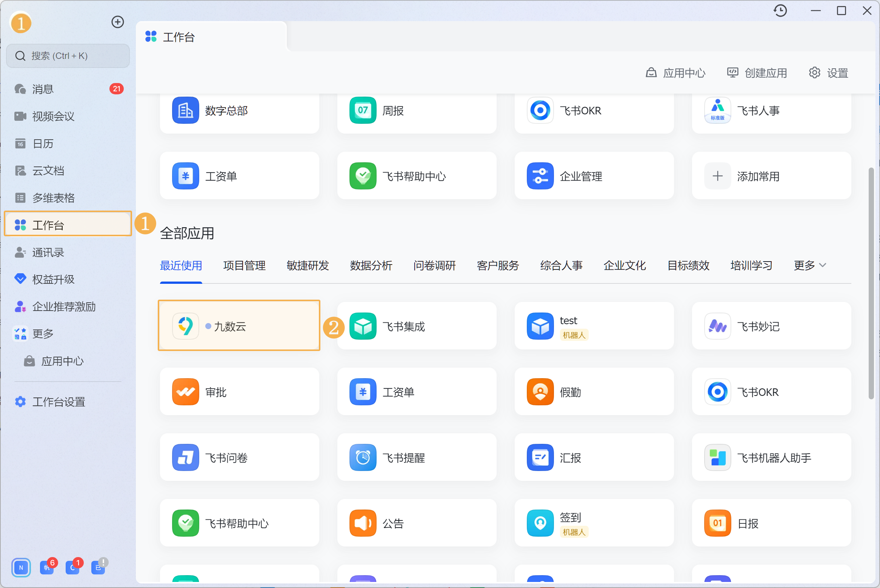880x588 pixels.
Task: Open 工作台设置 in the sidebar
Action: [x=68, y=402]
